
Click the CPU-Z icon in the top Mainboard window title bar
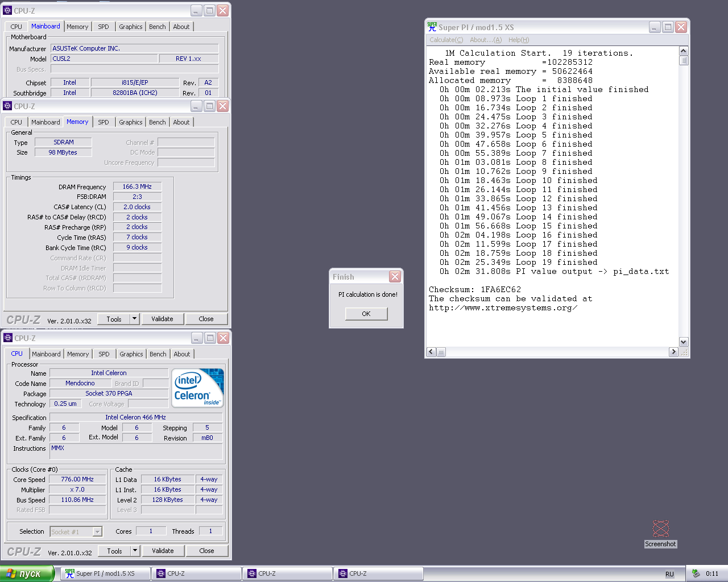8,10
